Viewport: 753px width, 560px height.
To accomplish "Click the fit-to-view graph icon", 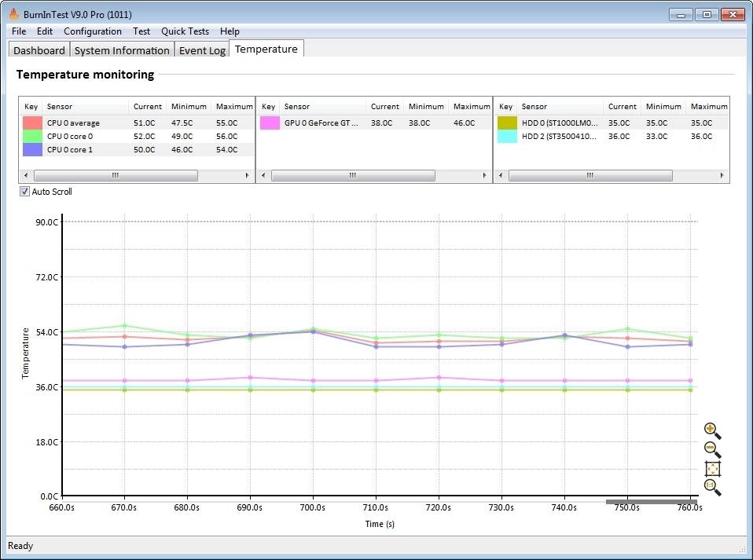I will [x=712, y=469].
